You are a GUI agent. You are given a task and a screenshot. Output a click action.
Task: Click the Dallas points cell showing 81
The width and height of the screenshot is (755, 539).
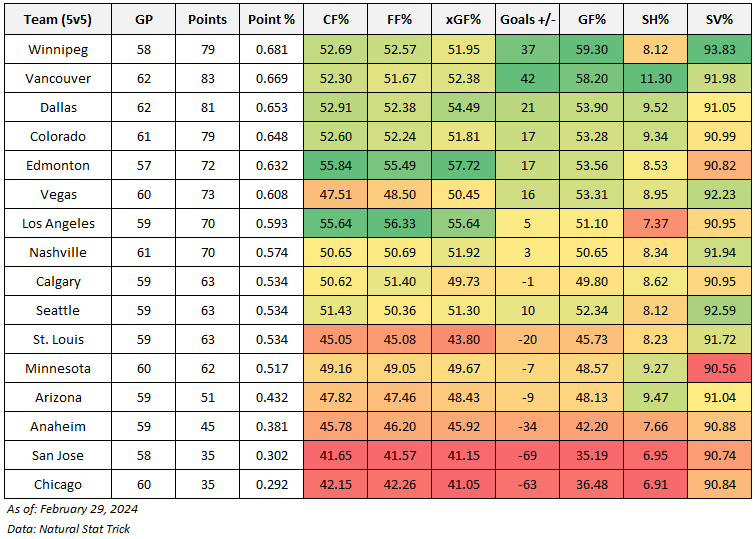(207, 107)
